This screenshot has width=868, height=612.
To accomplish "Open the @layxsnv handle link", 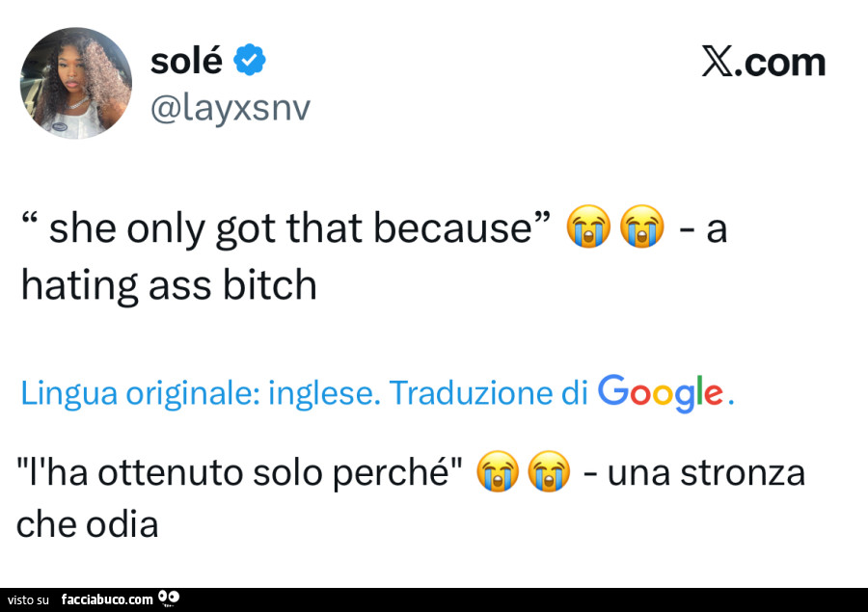I will 230,108.
